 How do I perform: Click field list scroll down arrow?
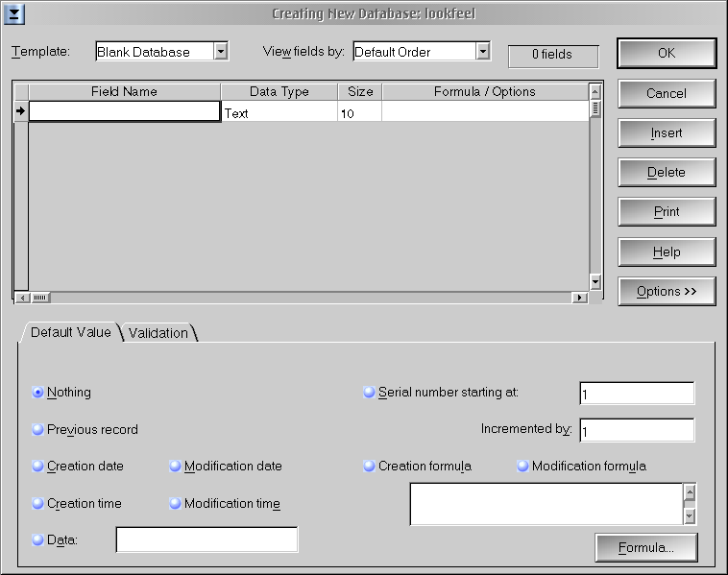[595, 281]
